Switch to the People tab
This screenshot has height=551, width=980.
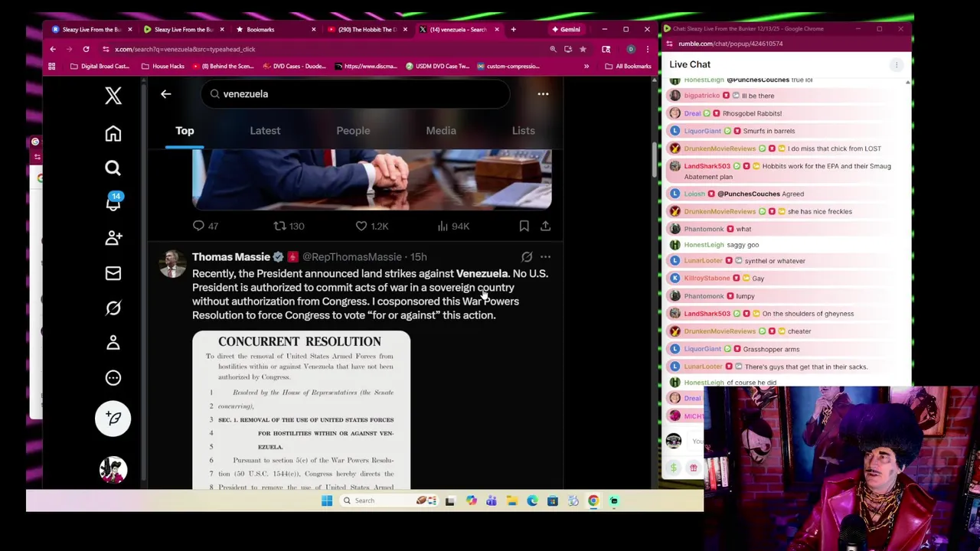point(353,130)
